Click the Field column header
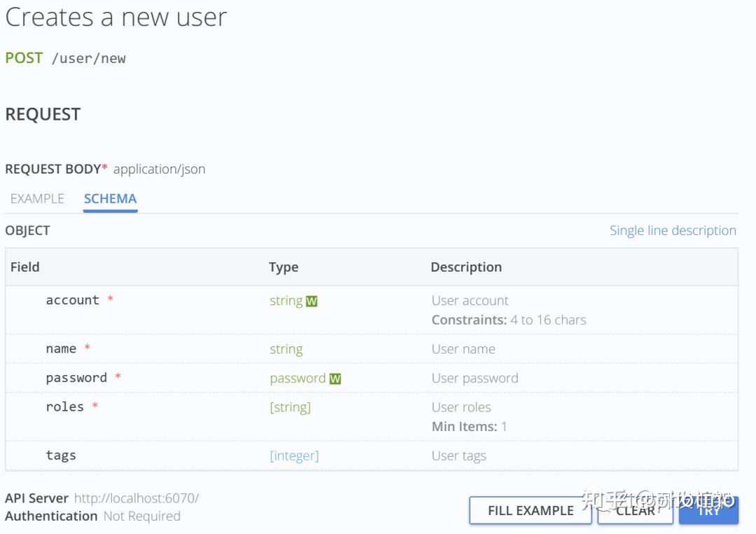 click(x=25, y=267)
